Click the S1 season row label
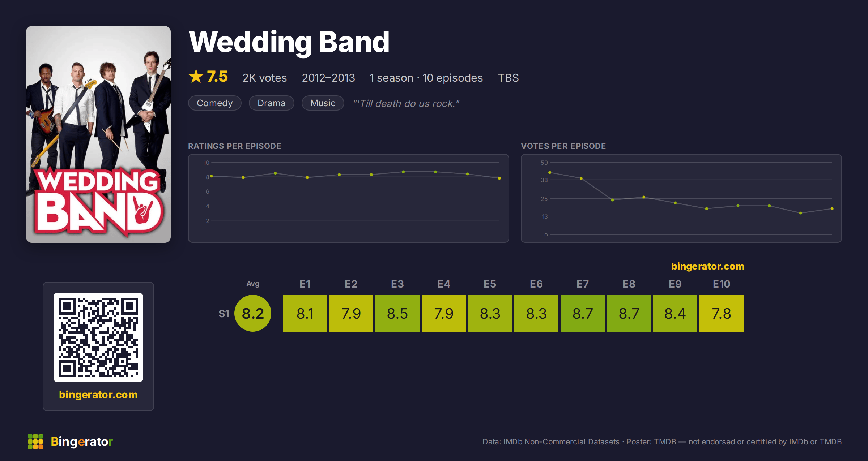 pos(224,314)
